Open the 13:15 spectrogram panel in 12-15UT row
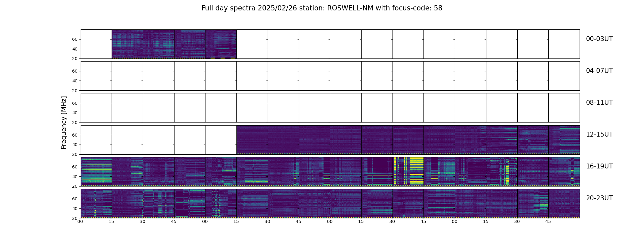The image size is (644, 245). (252, 140)
